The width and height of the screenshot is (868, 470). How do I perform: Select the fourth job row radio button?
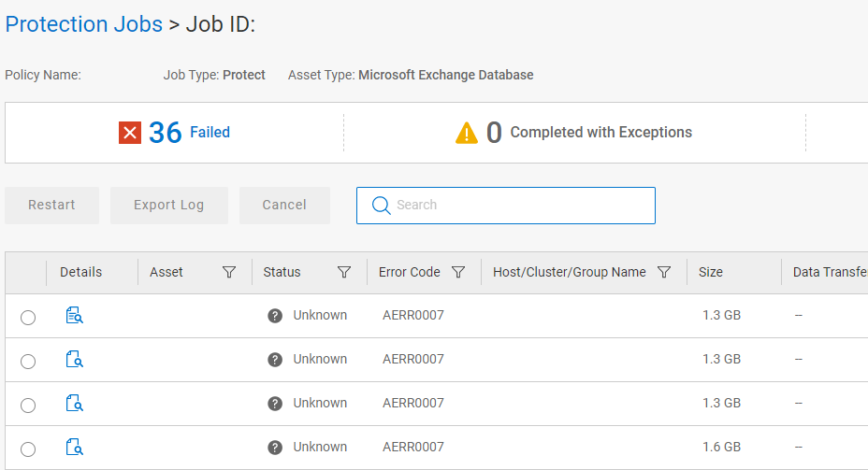pos(28,449)
